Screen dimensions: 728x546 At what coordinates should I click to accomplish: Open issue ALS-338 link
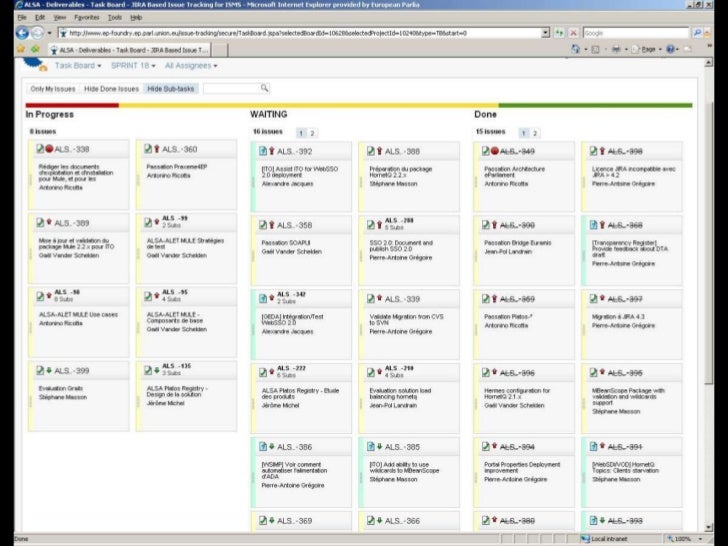coord(72,149)
